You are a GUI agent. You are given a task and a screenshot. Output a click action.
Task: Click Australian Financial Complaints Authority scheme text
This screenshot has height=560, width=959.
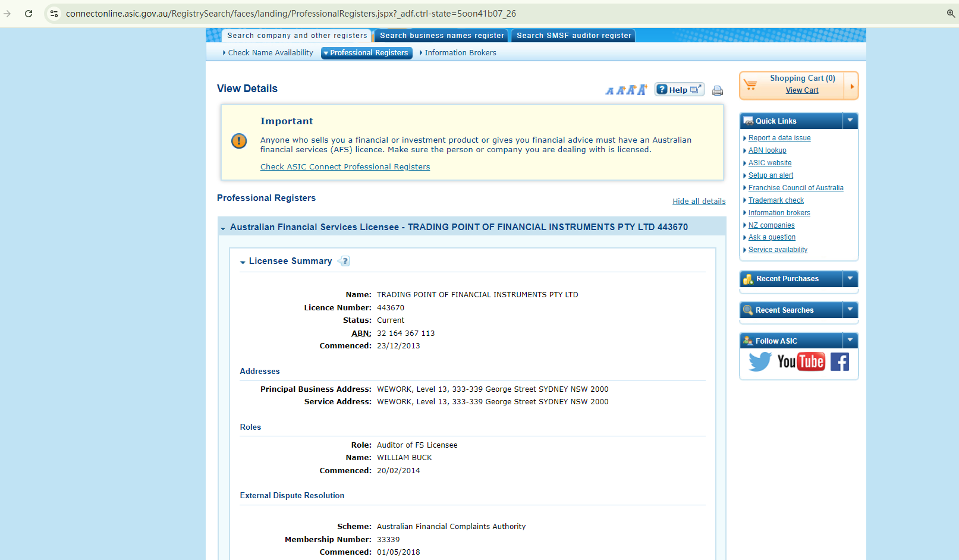pos(451,527)
